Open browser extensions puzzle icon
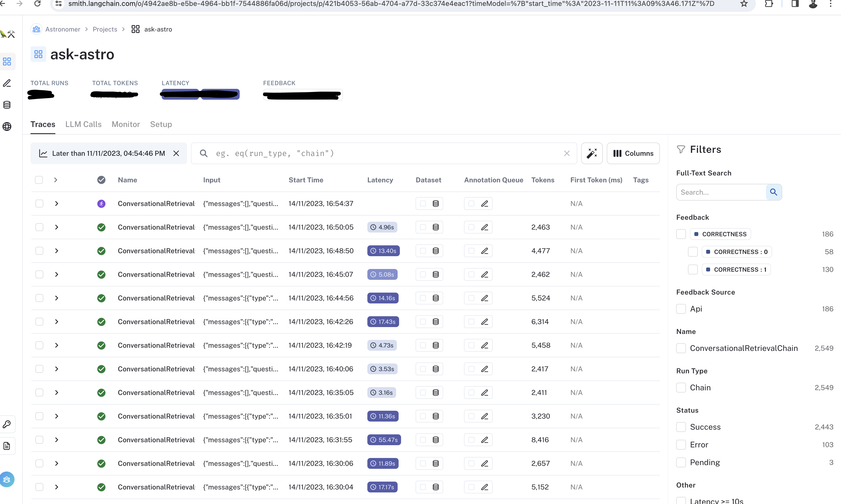 pyautogui.click(x=769, y=4)
